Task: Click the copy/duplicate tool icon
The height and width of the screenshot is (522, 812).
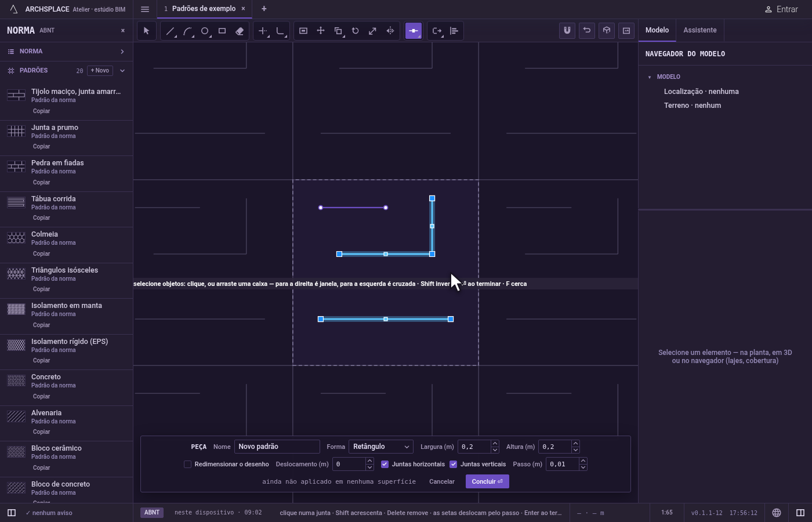Action: pos(338,31)
